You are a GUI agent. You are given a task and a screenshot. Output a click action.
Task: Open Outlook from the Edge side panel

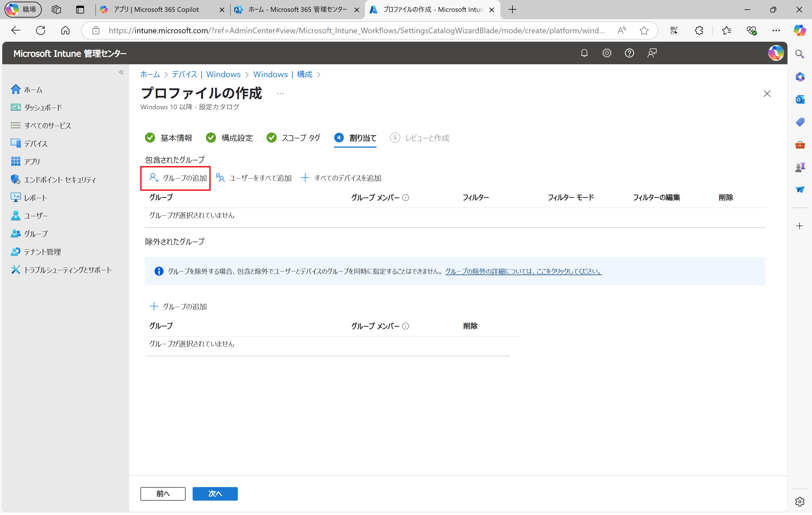pos(800,100)
